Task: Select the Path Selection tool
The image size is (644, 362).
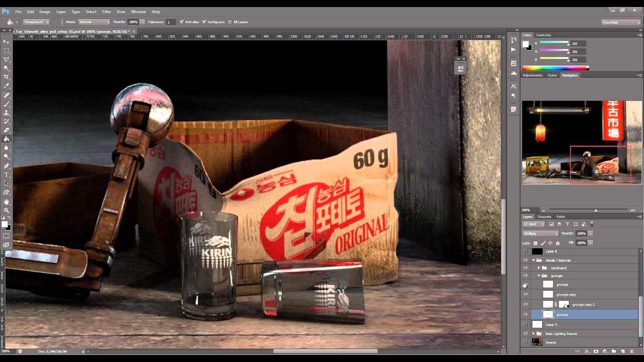Action: [x=7, y=183]
